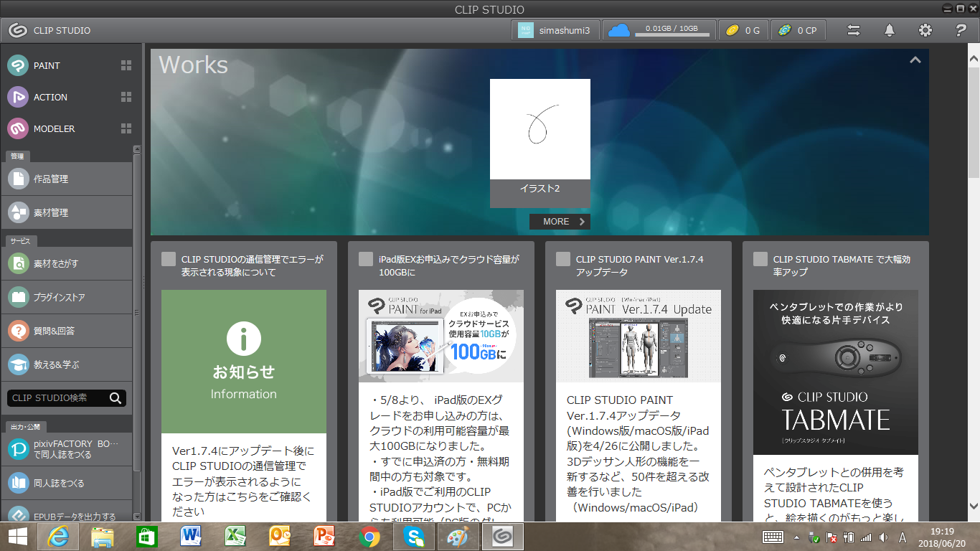Image resolution: width=980 pixels, height=551 pixels.
Task: Expand the PAINT grid menu button
Action: [x=126, y=65]
